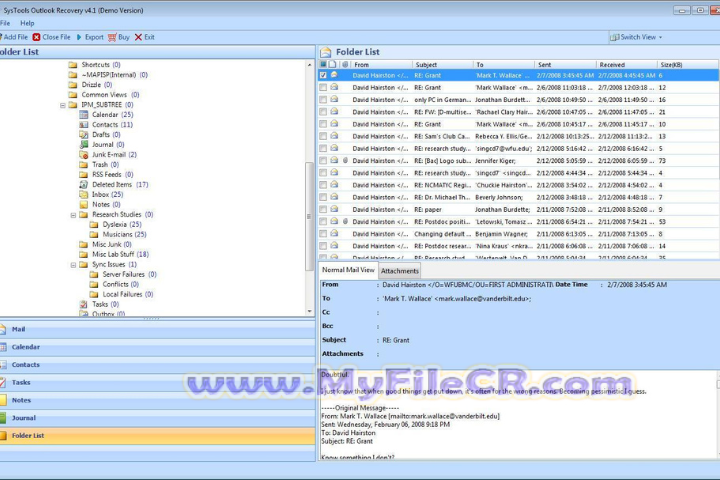Switch to the Attachments tab
The width and height of the screenshot is (720, 480).
(399, 271)
